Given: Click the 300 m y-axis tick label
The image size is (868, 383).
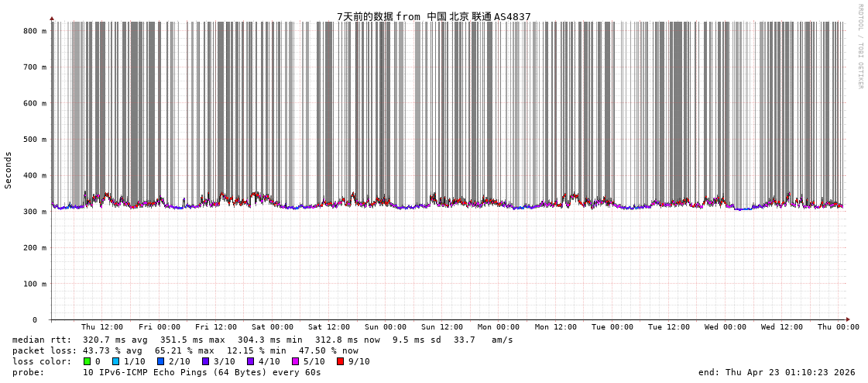Looking at the screenshot, I should click(x=35, y=212).
